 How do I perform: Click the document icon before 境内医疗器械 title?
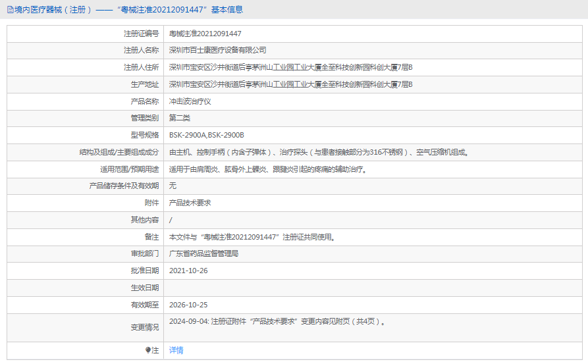[x=10, y=10]
